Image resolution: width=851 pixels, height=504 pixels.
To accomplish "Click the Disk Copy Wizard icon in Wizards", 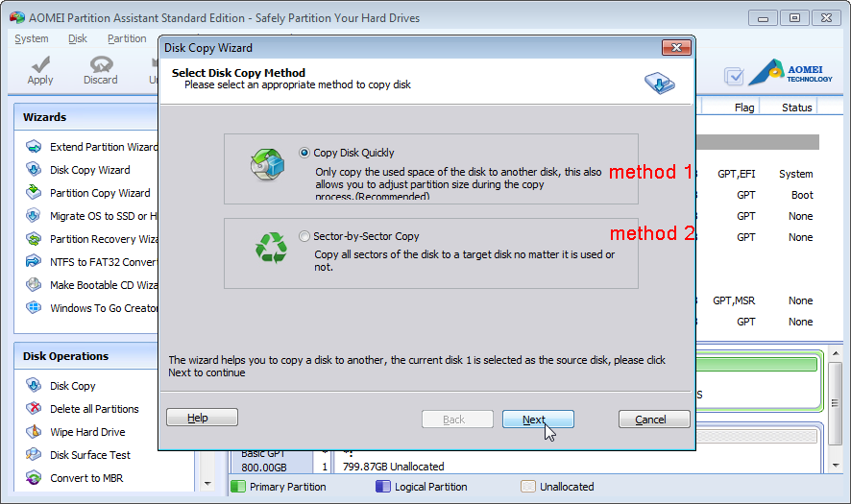I will (34, 169).
